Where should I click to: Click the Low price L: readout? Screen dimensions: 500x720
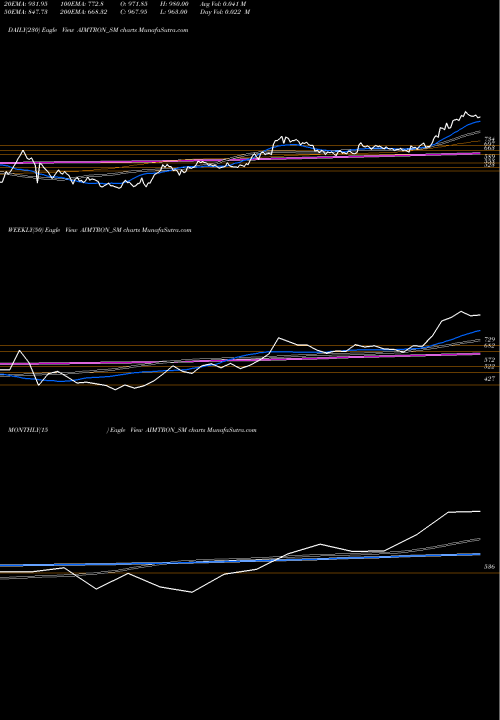click(173, 12)
